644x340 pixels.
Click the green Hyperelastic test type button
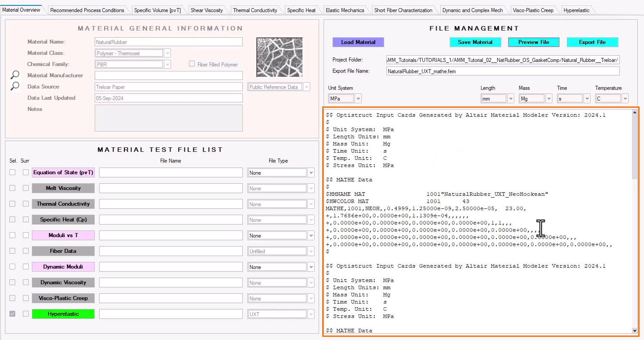pyautogui.click(x=63, y=314)
